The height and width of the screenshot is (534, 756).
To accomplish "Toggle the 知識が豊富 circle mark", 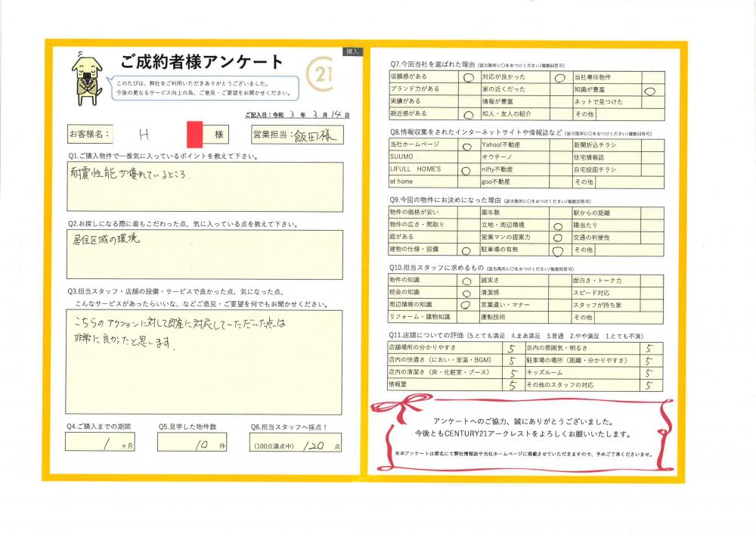I will (x=649, y=89).
